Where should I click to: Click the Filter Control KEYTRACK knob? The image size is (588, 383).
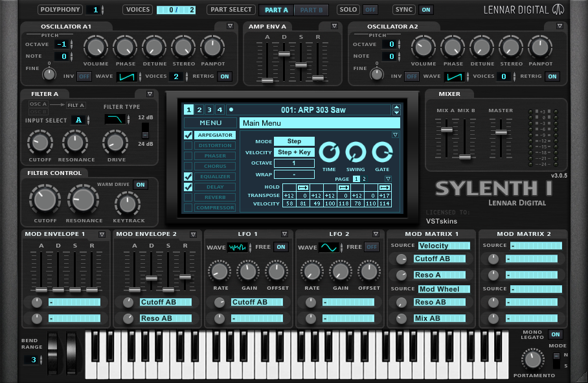click(128, 204)
